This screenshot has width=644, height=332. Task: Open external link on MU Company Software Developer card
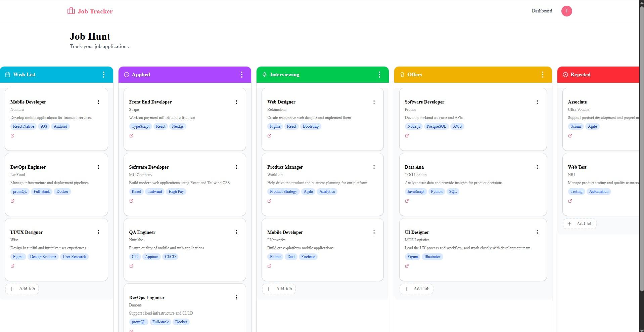click(x=131, y=201)
